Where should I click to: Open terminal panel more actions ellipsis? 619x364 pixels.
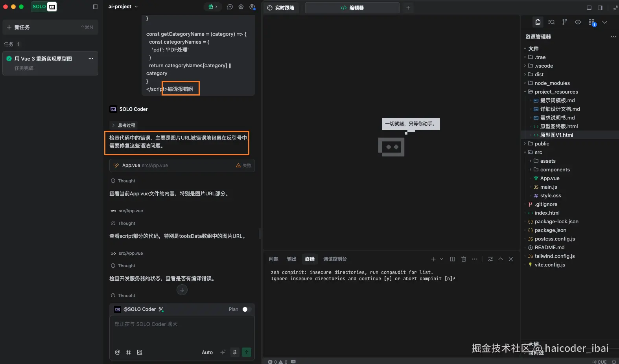[475, 259]
